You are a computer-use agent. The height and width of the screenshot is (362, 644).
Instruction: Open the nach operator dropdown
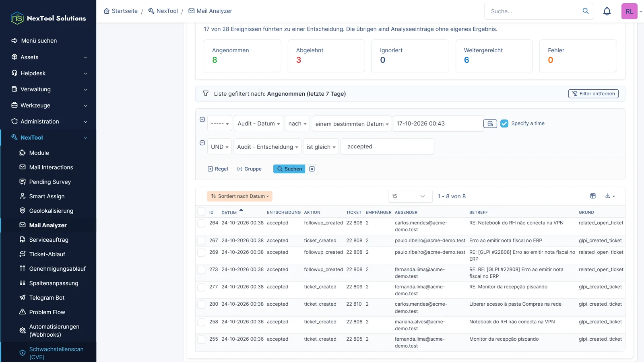pos(297,123)
